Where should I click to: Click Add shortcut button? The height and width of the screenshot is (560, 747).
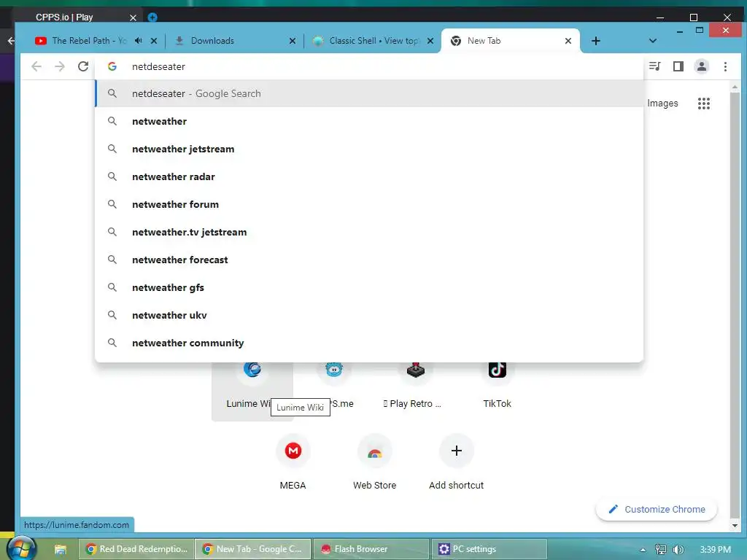click(457, 462)
